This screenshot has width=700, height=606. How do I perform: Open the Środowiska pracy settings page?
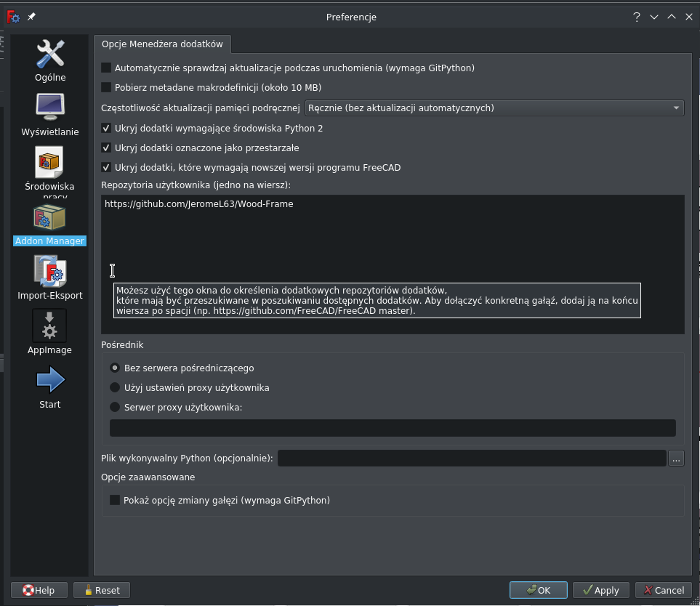[x=49, y=169]
